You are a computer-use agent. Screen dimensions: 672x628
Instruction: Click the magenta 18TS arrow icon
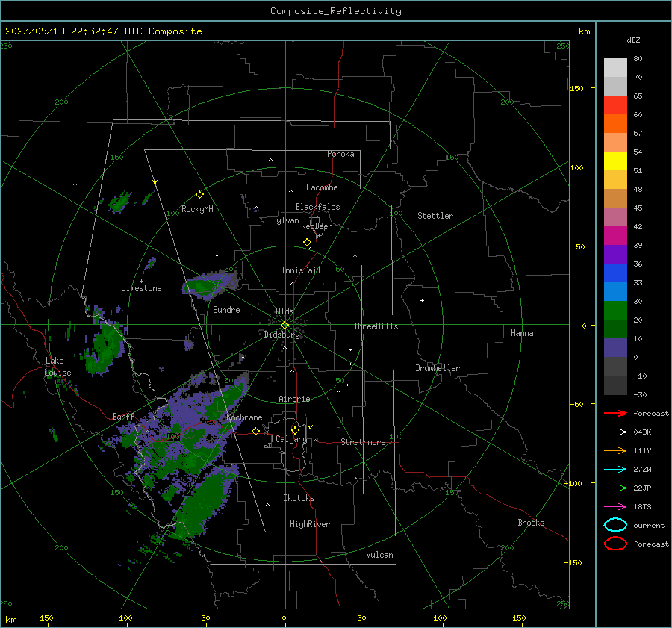tap(615, 507)
